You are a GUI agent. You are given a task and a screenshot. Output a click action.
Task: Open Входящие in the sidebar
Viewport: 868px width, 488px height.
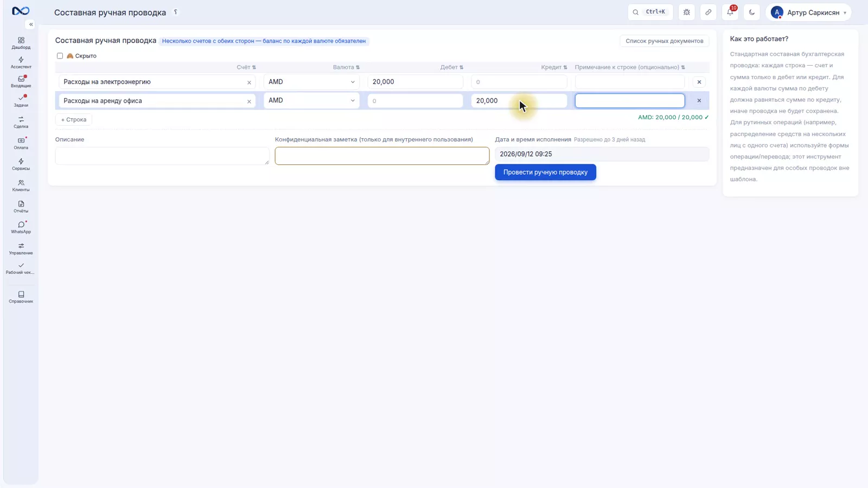click(x=21, y=81)
